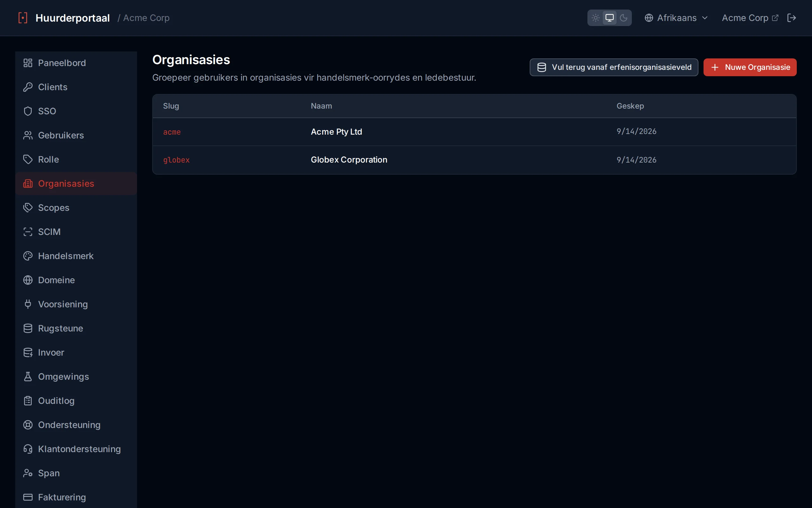
Task: Click the Clients key icon
Action: (x=28, y=87)
